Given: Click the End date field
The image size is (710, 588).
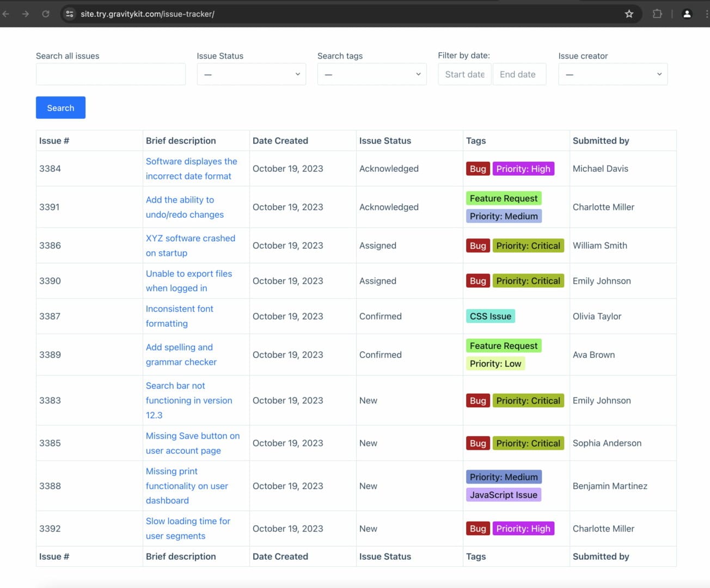Looking at the screenshot, I should pyautogui.click(x=518, y=74).
